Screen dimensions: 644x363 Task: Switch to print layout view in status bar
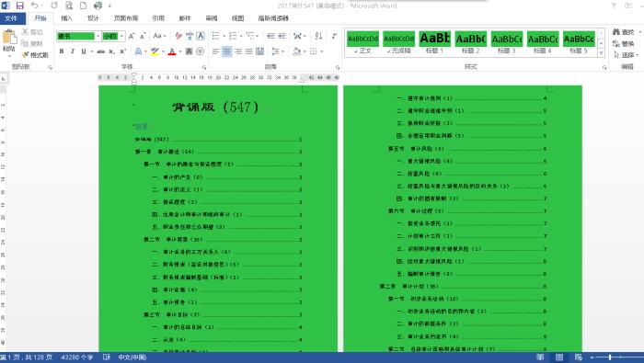pyautogui.click(x=559, y=357)
